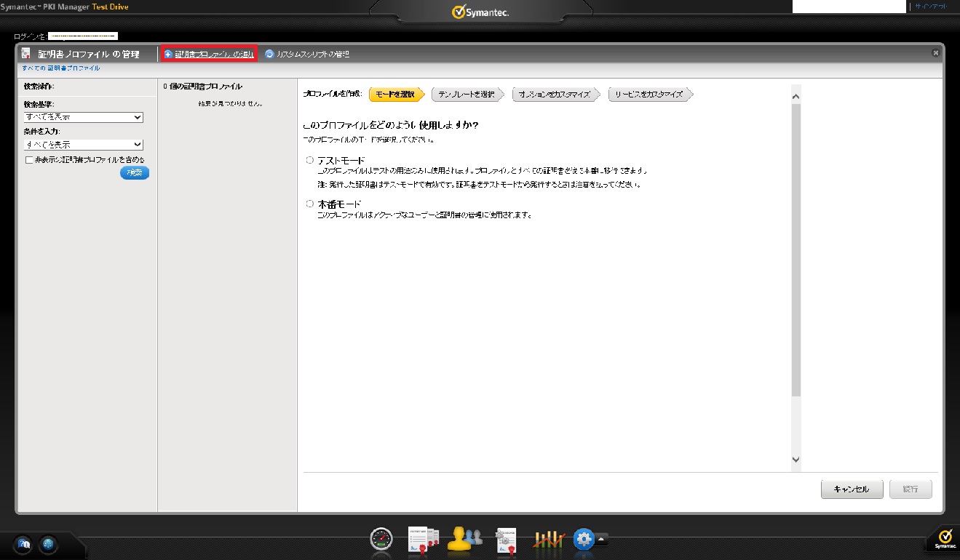Open the bar chart reports icon
Viewport: 960px width, 560px height.
550,539
